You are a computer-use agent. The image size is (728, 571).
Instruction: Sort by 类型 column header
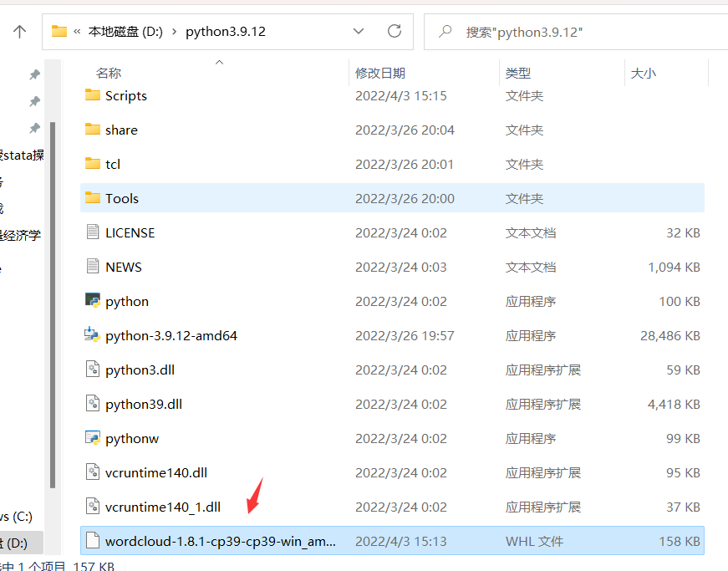(518, 73)
